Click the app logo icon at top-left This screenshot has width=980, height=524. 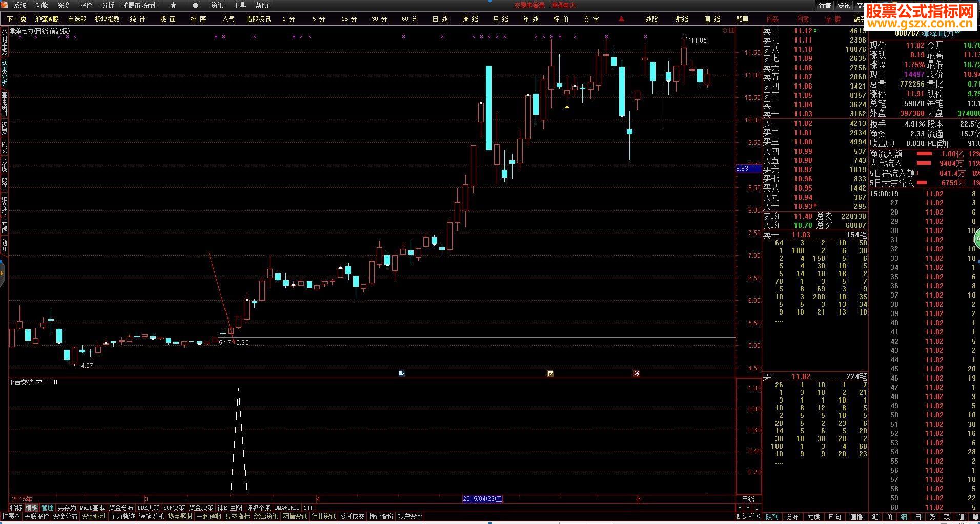[x=5, y=5]
